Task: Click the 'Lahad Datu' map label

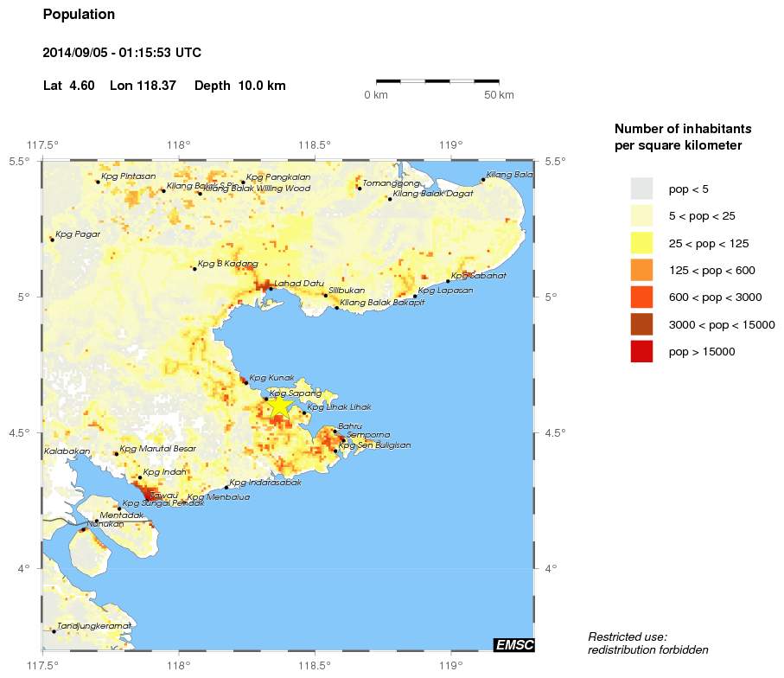Action: (x=299, y=283)
